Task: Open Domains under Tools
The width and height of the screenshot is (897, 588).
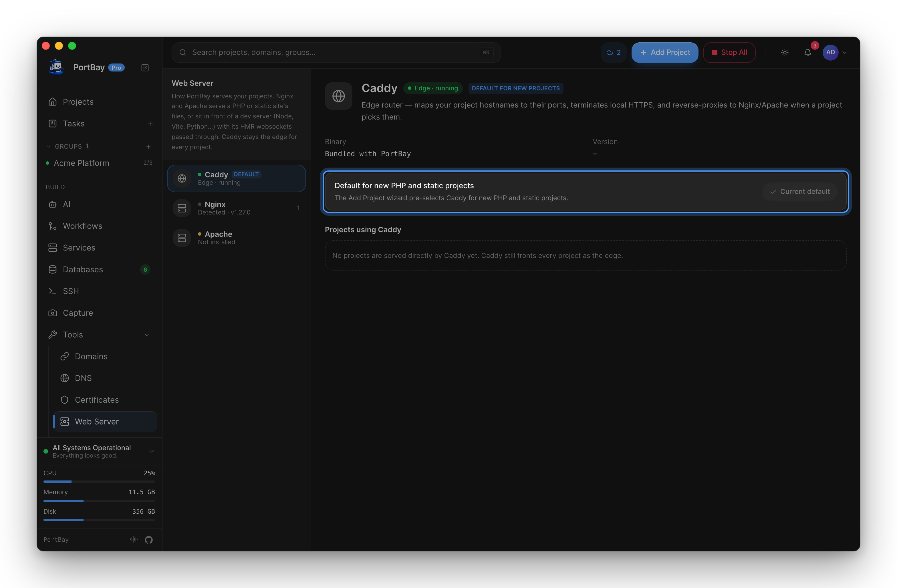Action: pyautogui.click(x=105, y=357)
